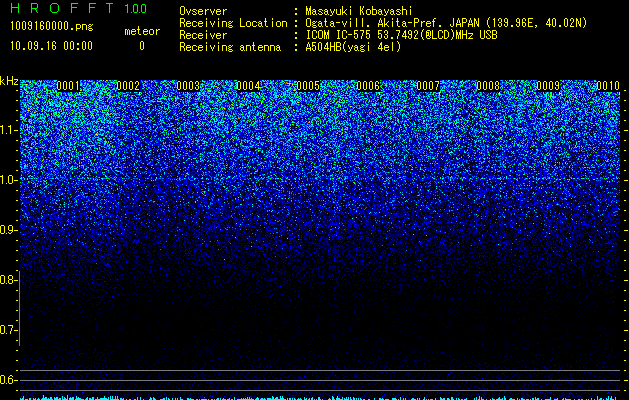The image size is (629, 400).
Task: Click time marker 0005
Action: click(x=308, y=86)
